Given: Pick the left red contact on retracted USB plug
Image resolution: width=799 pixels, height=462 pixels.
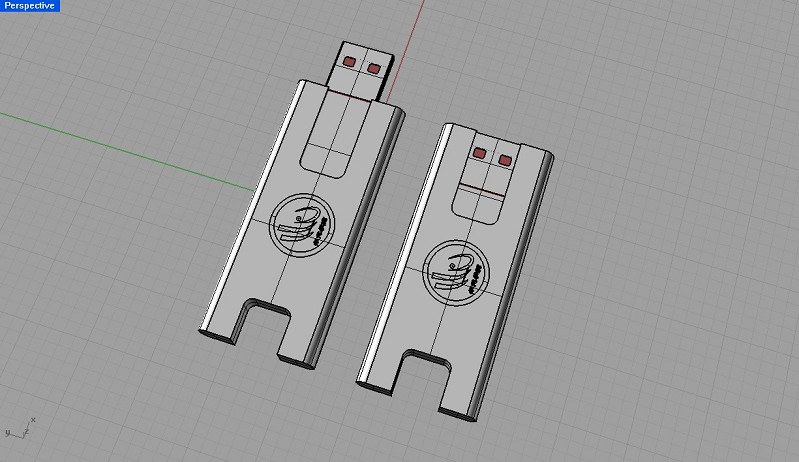Looking at the screenshot, I should (x=478, y=153).
